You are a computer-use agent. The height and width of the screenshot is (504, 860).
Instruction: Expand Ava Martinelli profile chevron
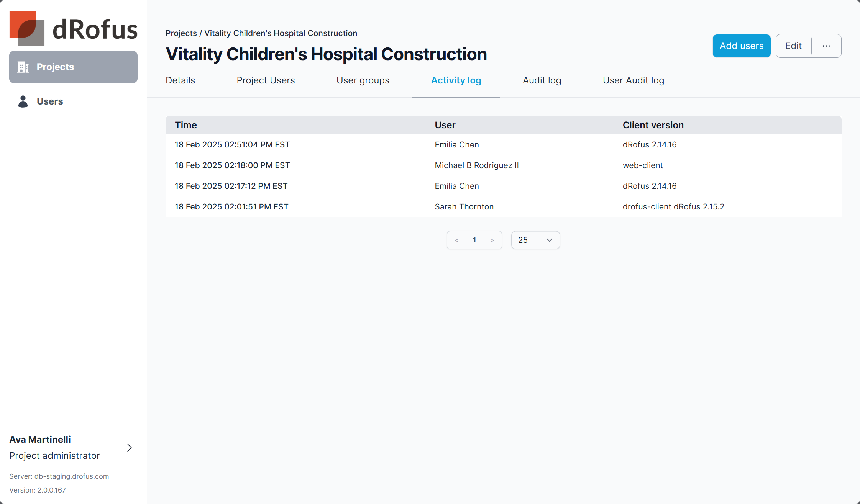pyautogui.click(x=130, y=448)
